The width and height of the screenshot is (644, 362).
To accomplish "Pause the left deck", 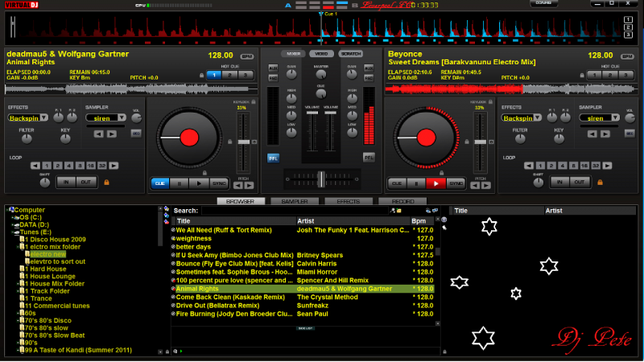I will click(x=179, y=183).
